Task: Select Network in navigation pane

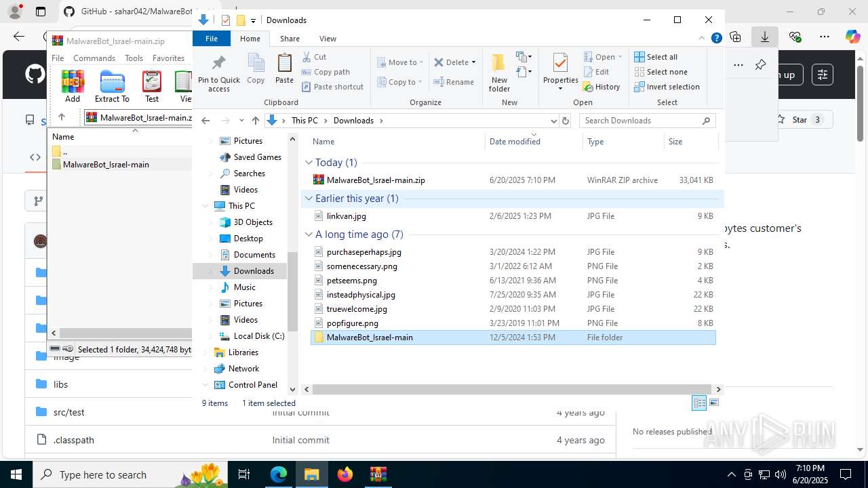Action: tap(243, 369)
